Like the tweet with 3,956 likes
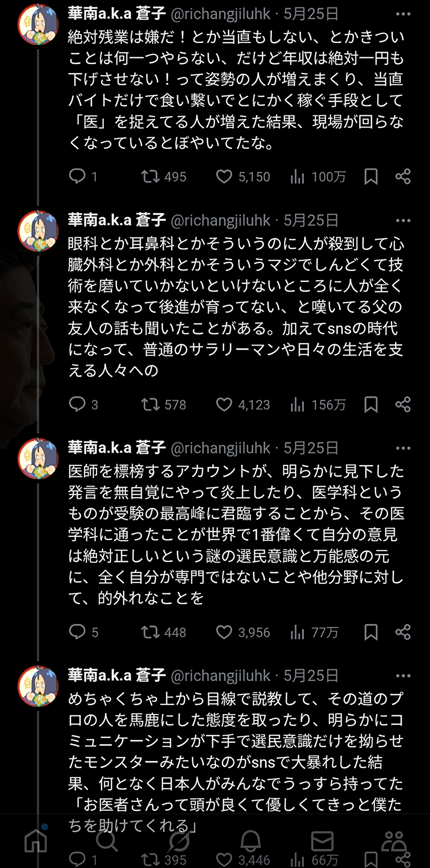Viewport: 430px width, 868px height. [224, 632]
